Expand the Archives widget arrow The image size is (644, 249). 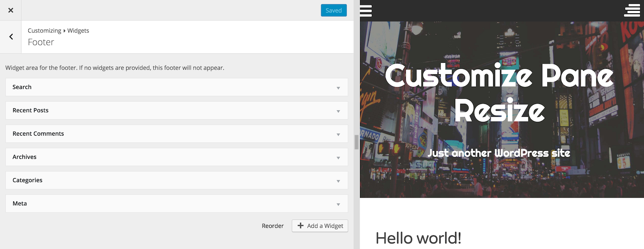point(338,158)
